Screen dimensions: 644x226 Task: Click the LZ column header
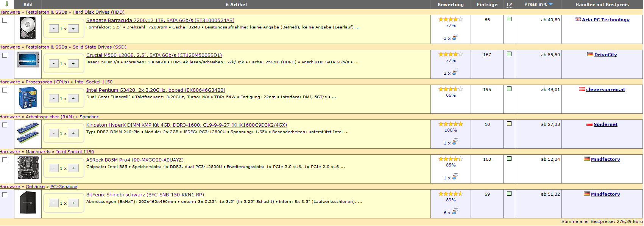pyautogui.click(x=509, y=5)
